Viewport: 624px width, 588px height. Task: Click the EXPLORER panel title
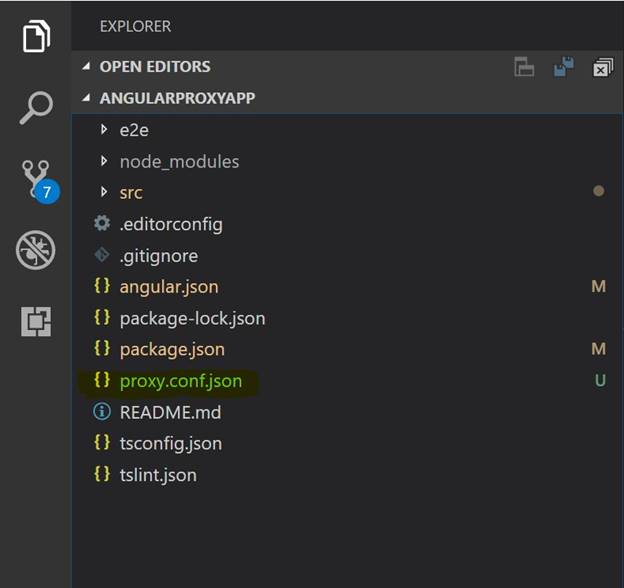click(x=135, y=26)
